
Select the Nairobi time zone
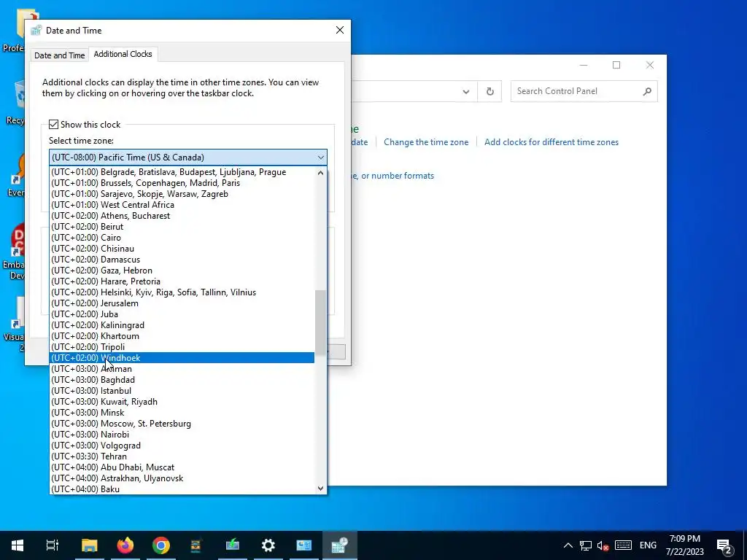pyautogui.click(x=182, y=435)
